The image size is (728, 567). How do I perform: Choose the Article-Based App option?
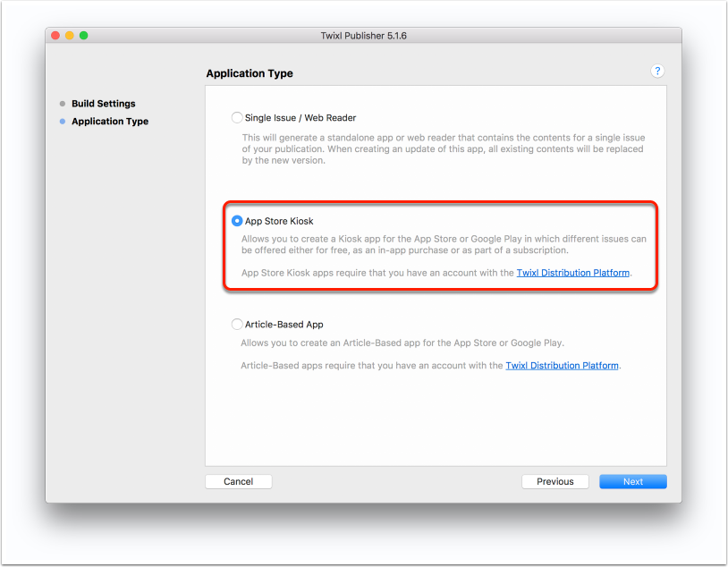point(237,324)
